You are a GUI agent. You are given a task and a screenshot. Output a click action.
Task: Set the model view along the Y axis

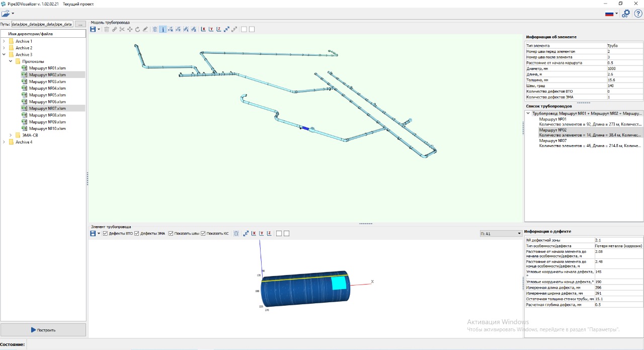211,29
